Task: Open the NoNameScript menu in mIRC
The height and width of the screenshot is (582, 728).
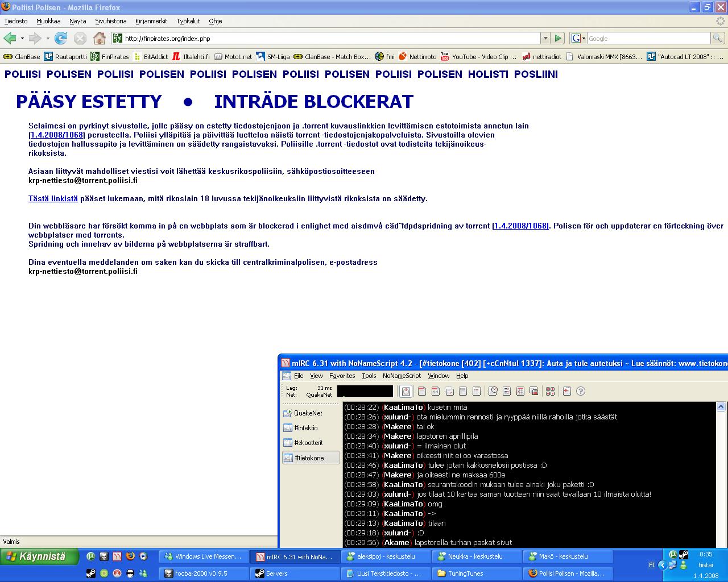Action: [x=402, y=376]
